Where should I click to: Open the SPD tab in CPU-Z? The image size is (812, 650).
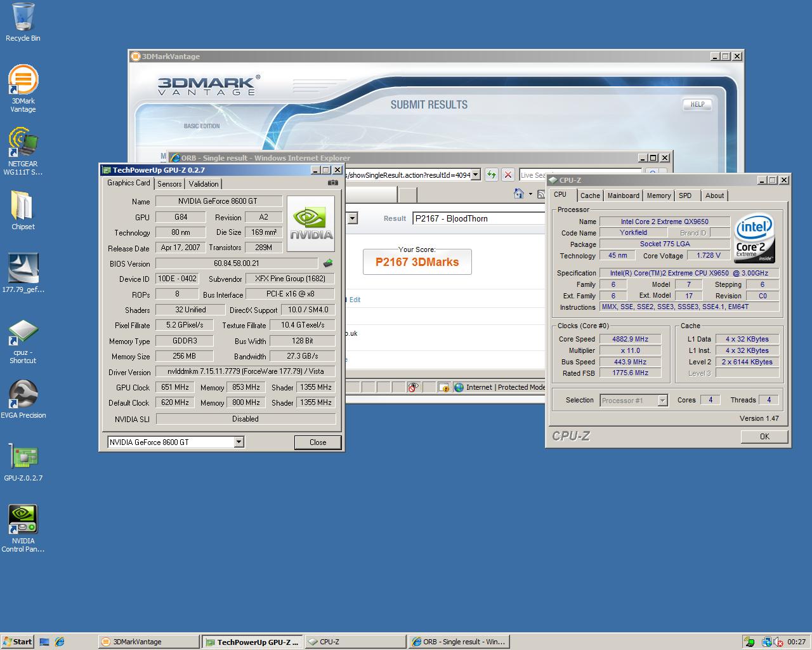click(685, 196)
